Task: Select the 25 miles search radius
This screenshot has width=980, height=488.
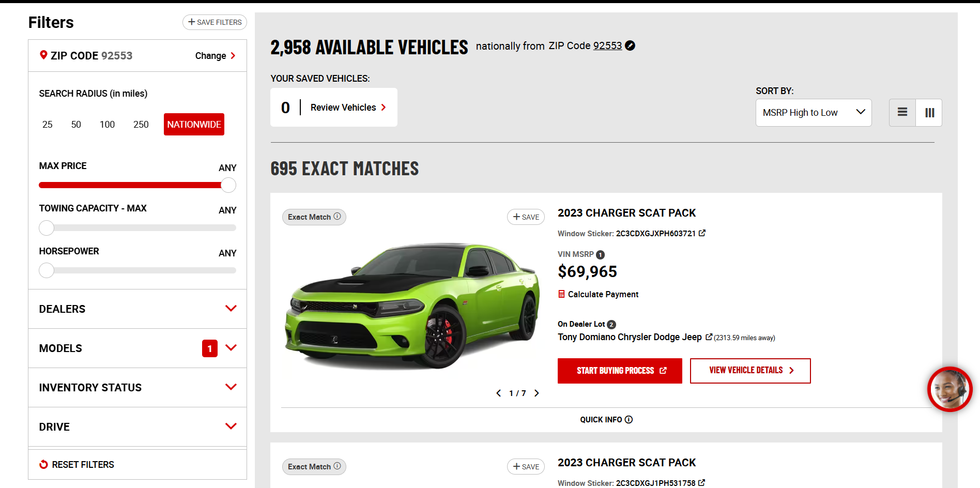Action: pyautogui.click(x=48, y=125)
